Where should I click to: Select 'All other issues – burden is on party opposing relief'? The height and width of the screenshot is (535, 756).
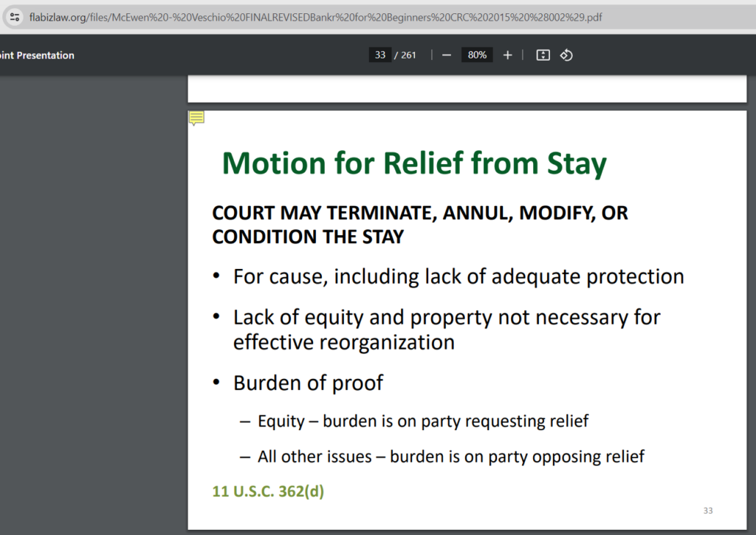tap(451, 457)
